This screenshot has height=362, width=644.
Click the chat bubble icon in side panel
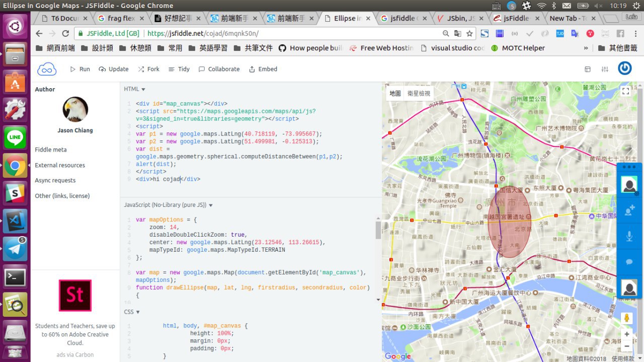point(629,262)
